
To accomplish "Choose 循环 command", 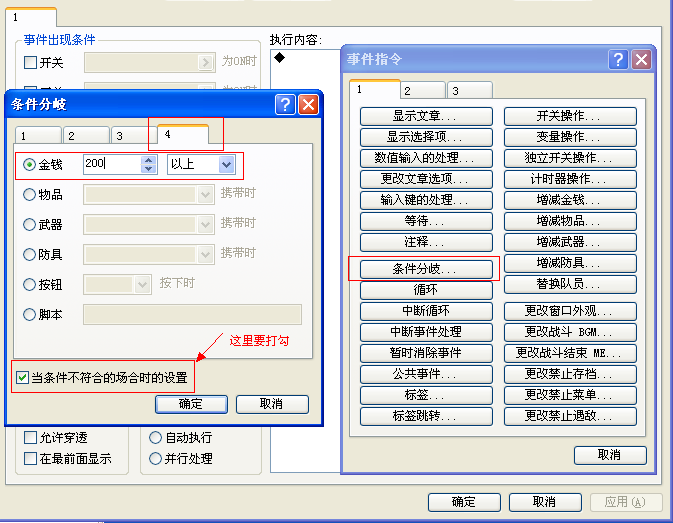I will (426, 290).
